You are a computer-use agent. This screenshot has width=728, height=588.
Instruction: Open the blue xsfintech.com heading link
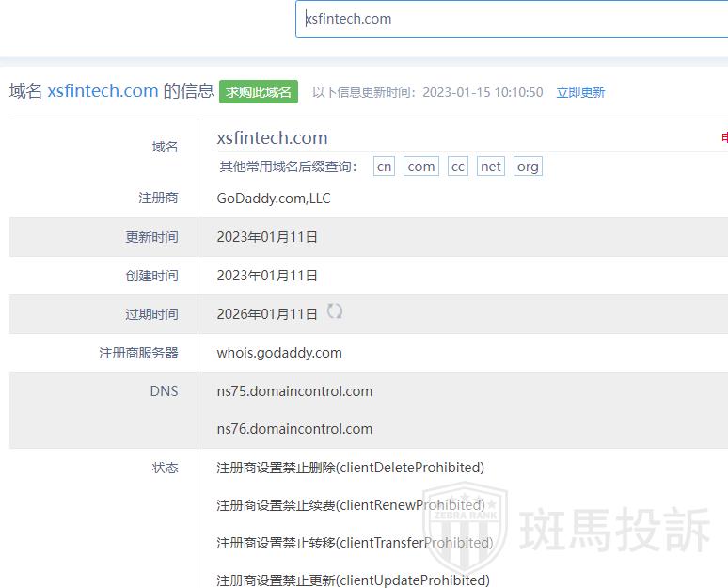(103, 90)
